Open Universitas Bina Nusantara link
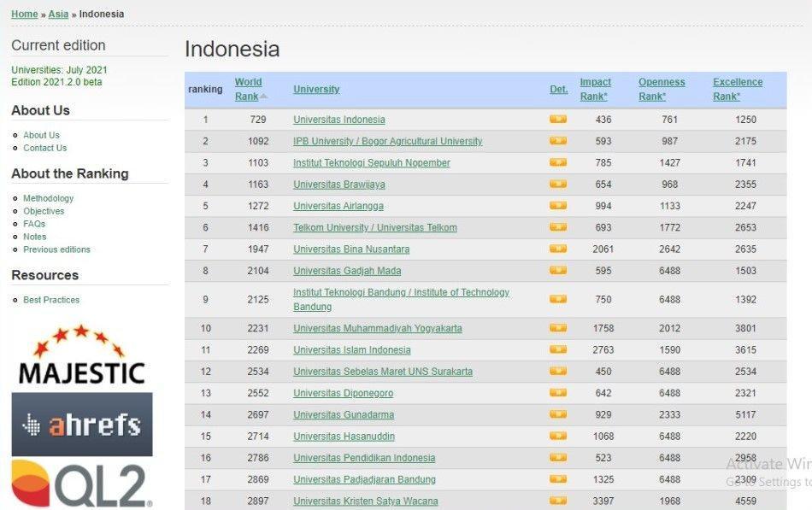812x510 pixels. coord(351,249)
